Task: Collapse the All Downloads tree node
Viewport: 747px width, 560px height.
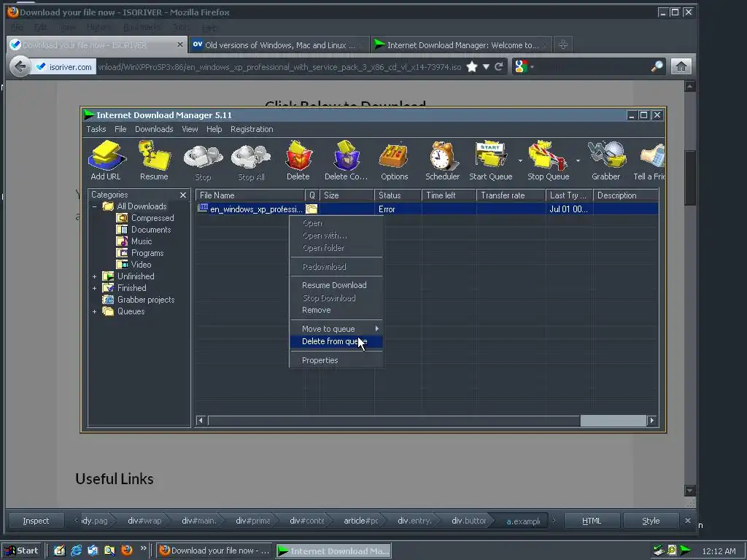Action: click(x=94, y=206)
